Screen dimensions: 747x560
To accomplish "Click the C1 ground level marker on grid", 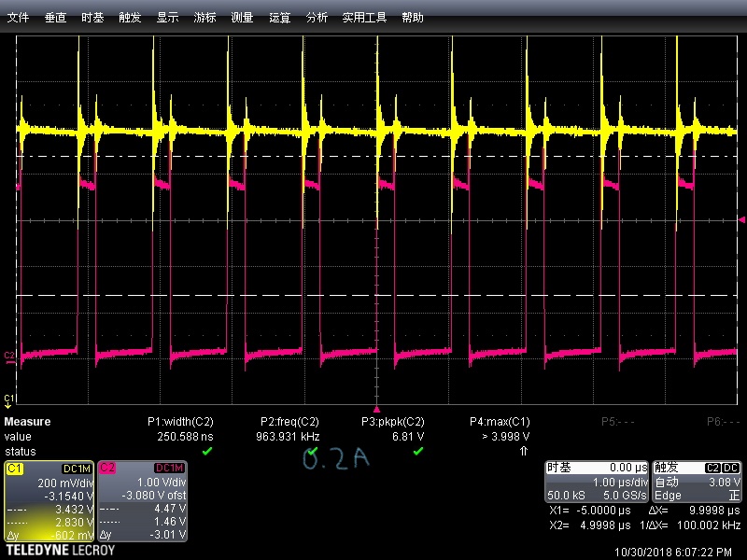I will tap(9, 401).
